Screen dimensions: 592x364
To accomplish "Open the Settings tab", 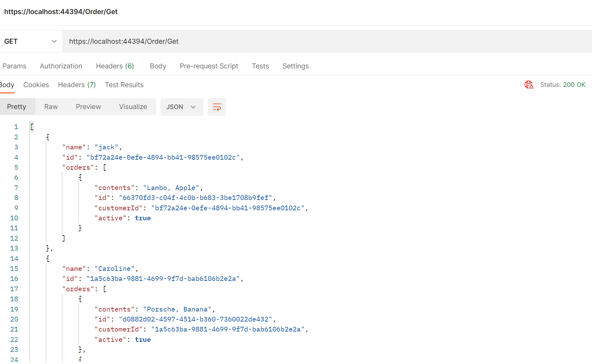I will click(x=296, y=66).
